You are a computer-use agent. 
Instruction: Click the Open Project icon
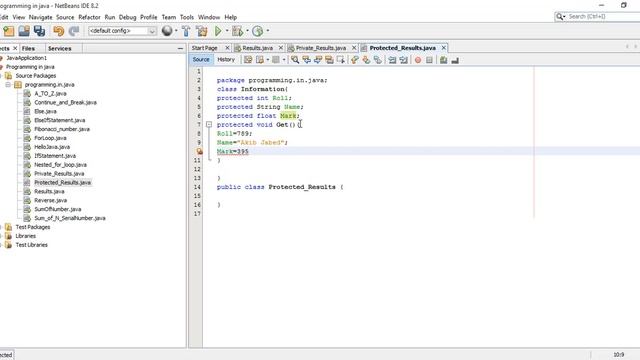point(24,31)
